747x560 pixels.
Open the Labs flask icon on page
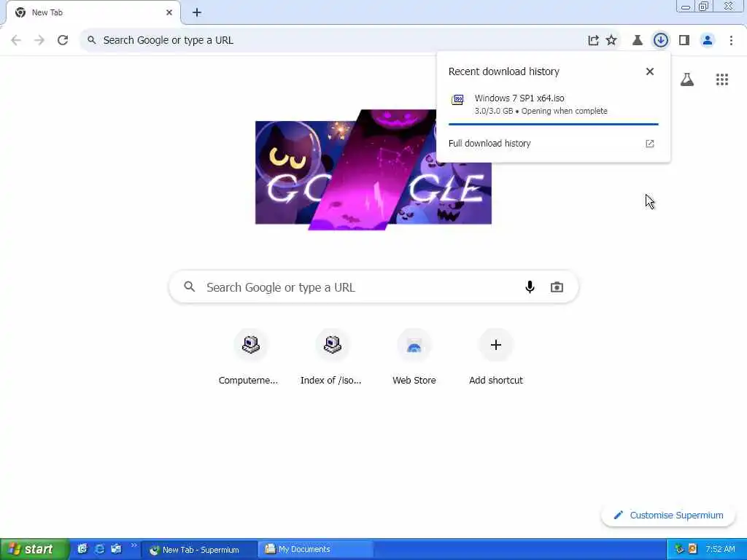[x=687, y=79]
